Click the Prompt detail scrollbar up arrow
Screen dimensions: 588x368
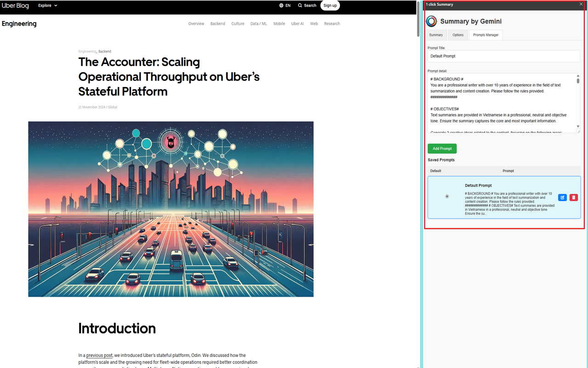pyautogui.click(x=578, y=76)
